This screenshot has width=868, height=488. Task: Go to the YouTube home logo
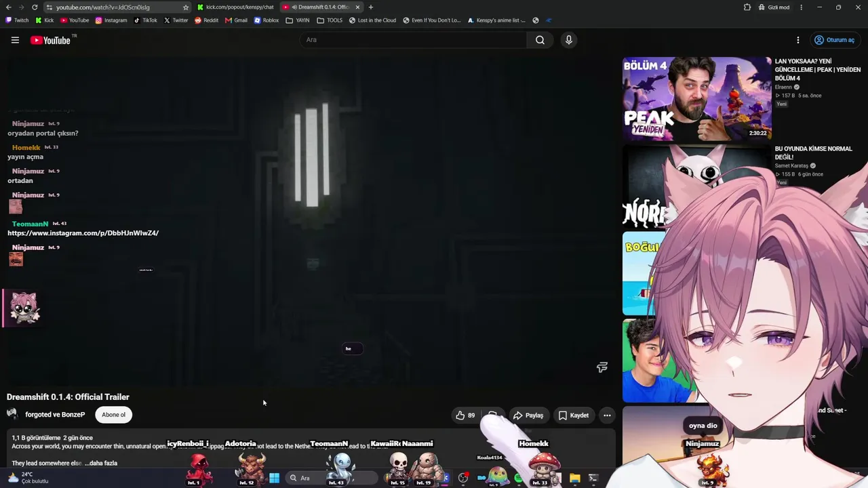[51, 40]
